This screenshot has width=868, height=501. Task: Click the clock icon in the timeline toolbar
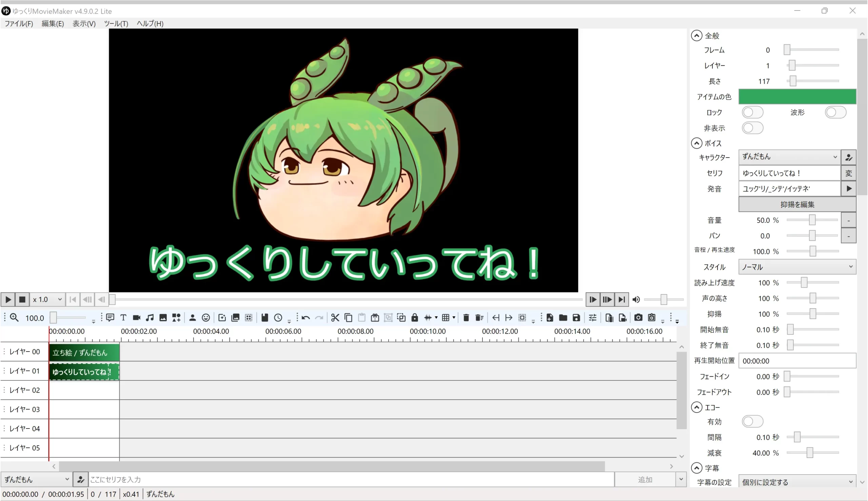[278, 318]
